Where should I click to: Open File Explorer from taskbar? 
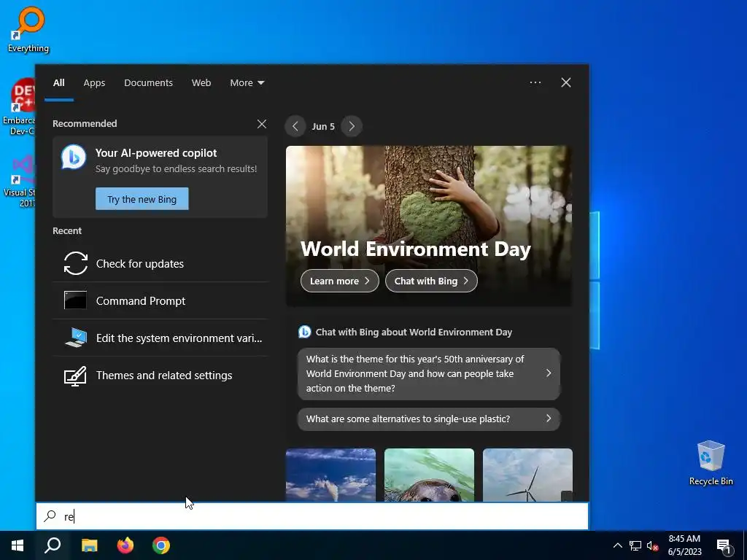(89, 545)
